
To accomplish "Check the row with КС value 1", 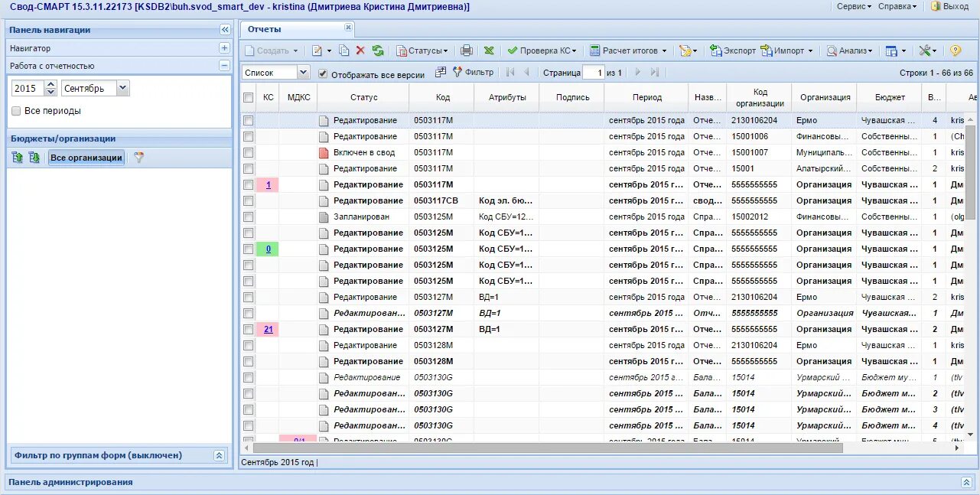I will tap(248, 184).
